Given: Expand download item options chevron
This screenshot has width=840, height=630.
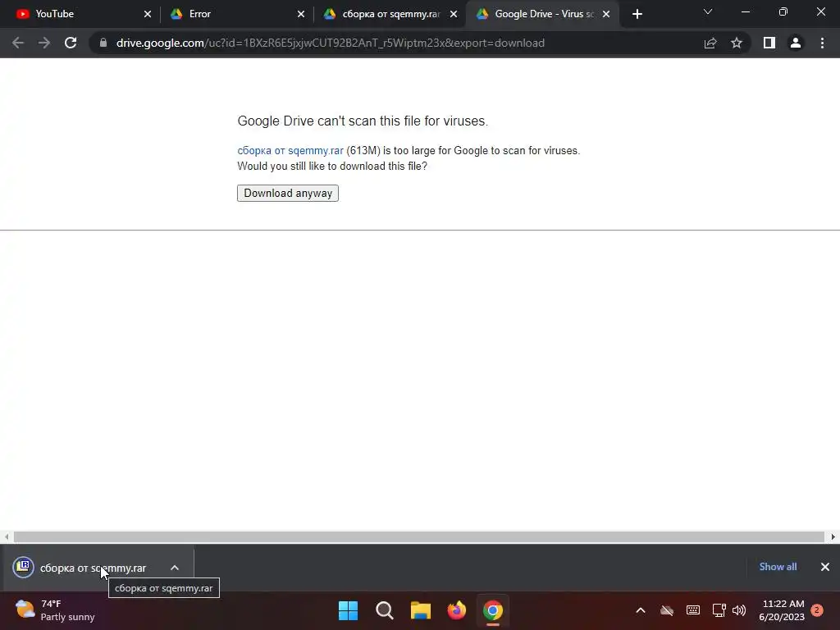Looking at the screenshot, I should click(x=175, y=568).
